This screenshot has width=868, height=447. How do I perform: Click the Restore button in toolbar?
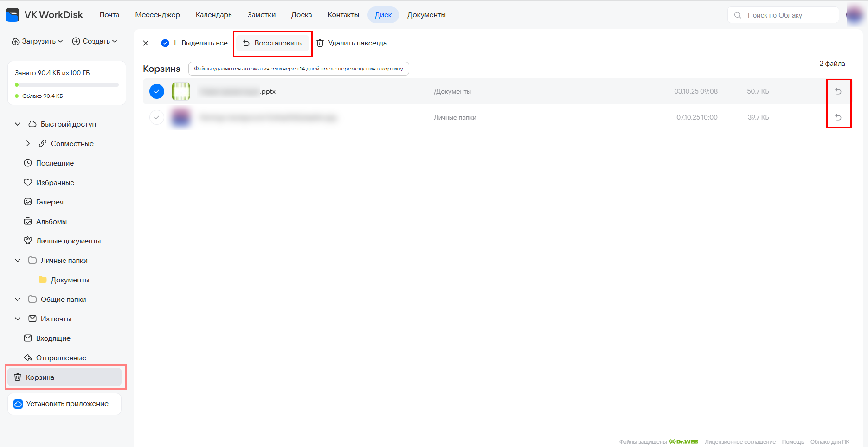click(272, 43)
